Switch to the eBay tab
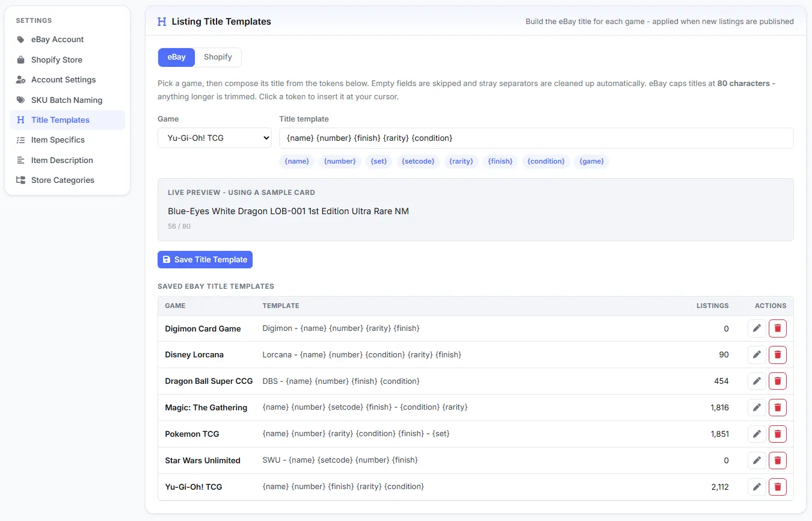The image size is (812, 521). (x=176, y=57)
